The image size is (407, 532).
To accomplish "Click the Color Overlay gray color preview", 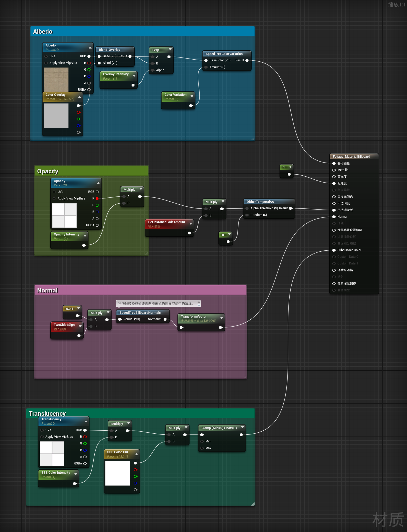I will click(56, 116).
